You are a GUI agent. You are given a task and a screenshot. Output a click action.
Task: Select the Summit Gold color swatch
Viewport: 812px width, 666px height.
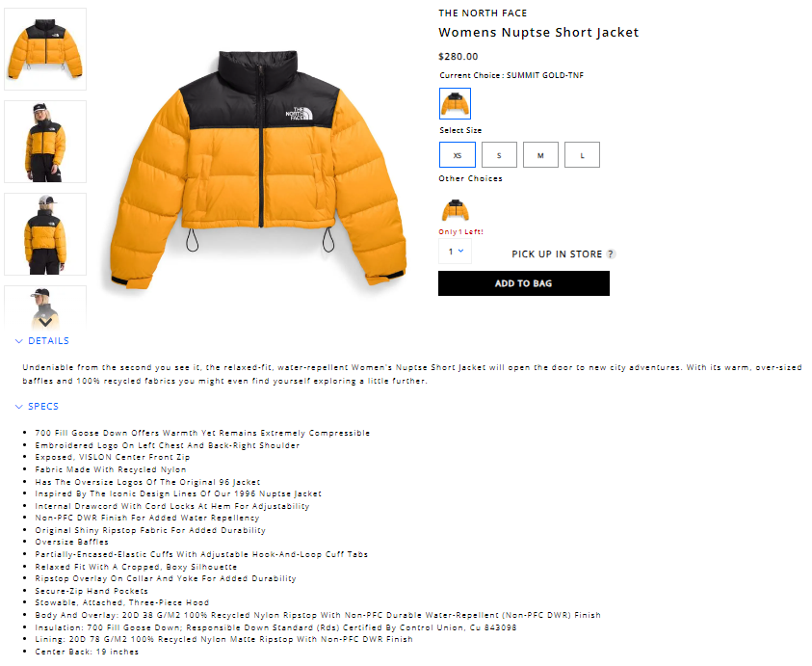[x=455, y=104]
